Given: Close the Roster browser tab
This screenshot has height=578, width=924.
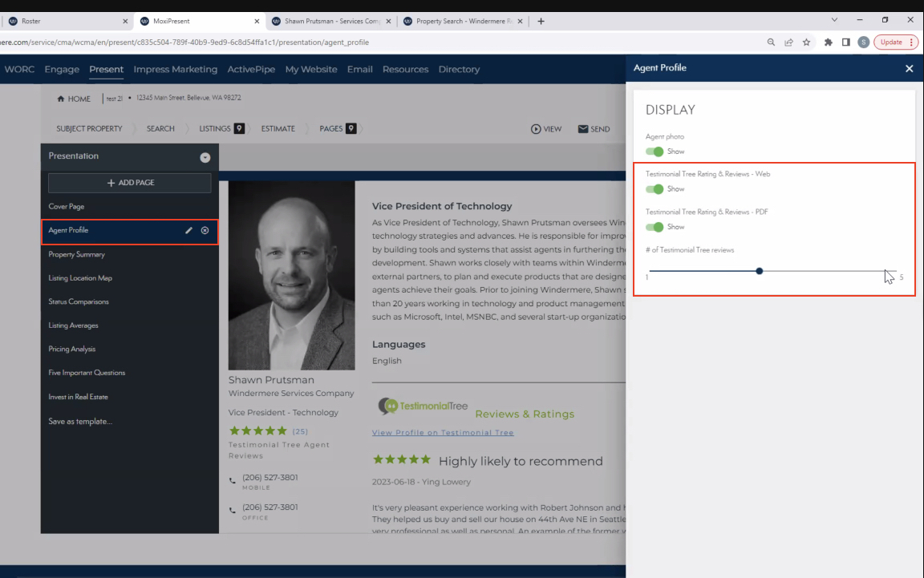Looking at the screenshot, I should [125, 21].
